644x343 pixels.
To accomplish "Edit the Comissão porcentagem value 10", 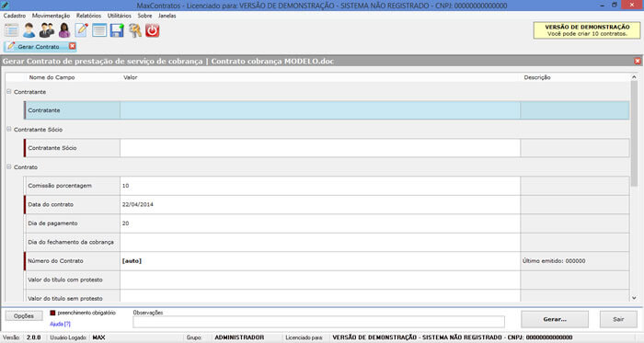I will pyautogui.click(x=320, y=186).
